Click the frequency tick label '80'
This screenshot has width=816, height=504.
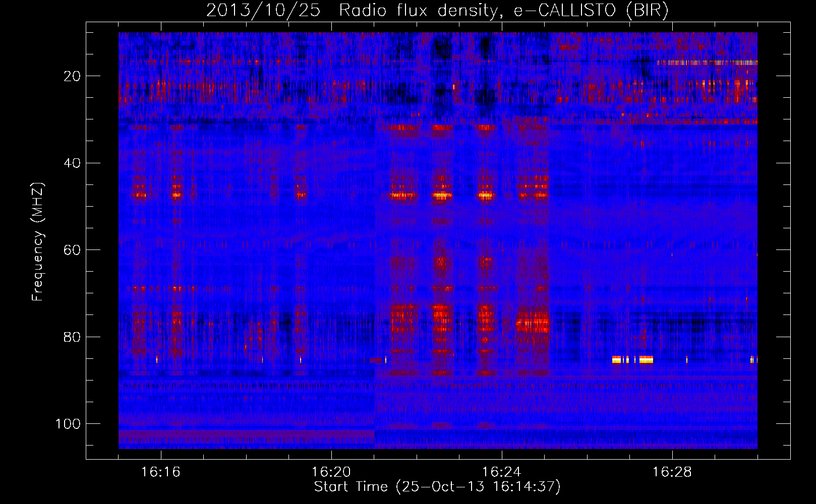[x=72, y=337]
